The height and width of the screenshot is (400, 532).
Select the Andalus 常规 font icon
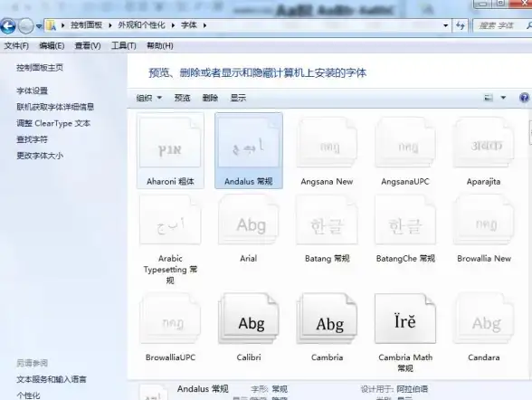coord(248,142)
